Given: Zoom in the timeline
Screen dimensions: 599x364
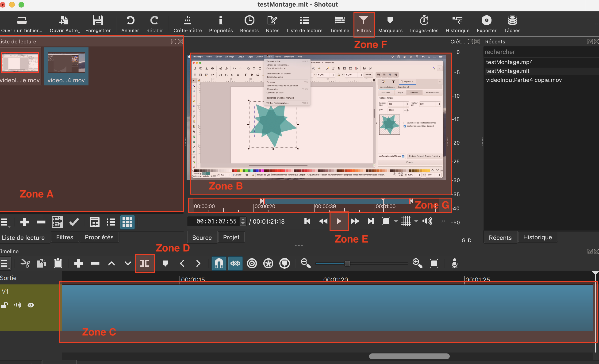Looking at the screenshot, I should click(417, 263).
